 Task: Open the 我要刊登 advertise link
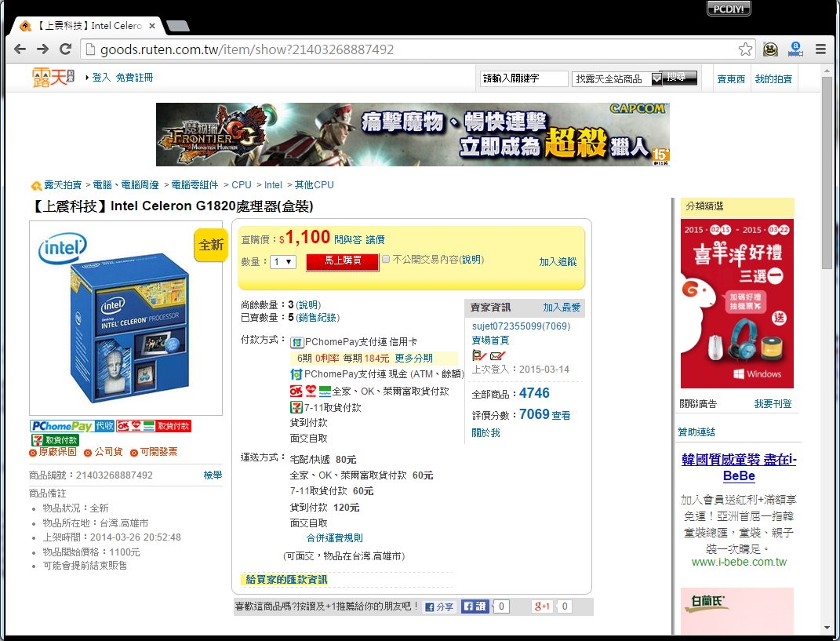(x=773, y=403)
